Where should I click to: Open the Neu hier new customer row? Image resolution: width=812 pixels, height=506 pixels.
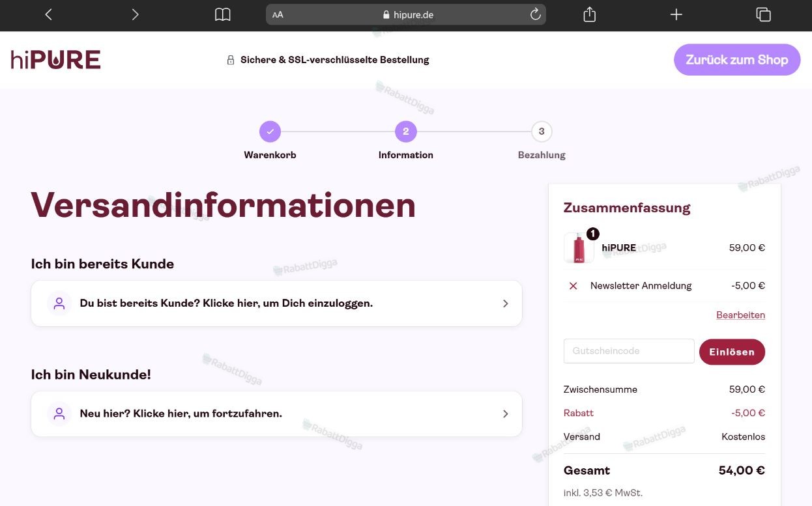(276, 414)
